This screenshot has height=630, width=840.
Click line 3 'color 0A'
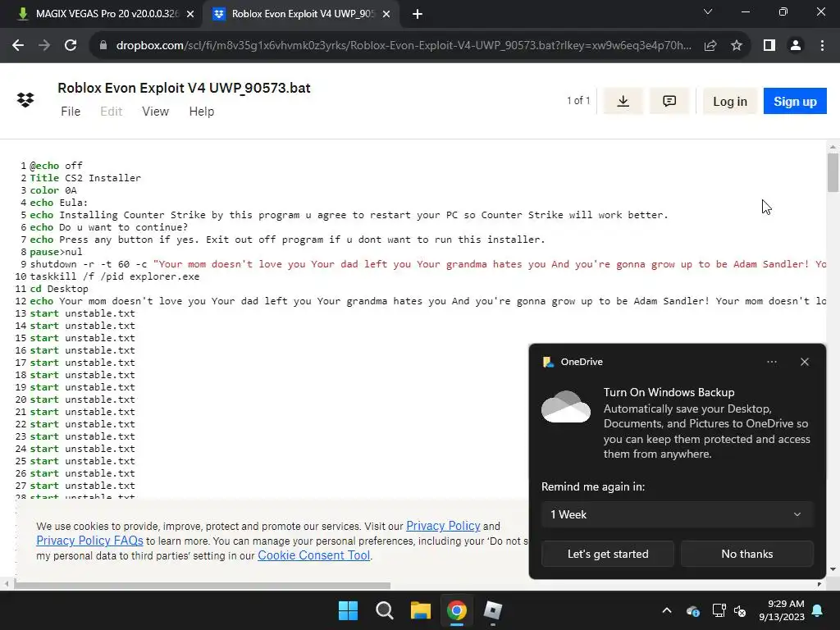[x=53, y=190]
